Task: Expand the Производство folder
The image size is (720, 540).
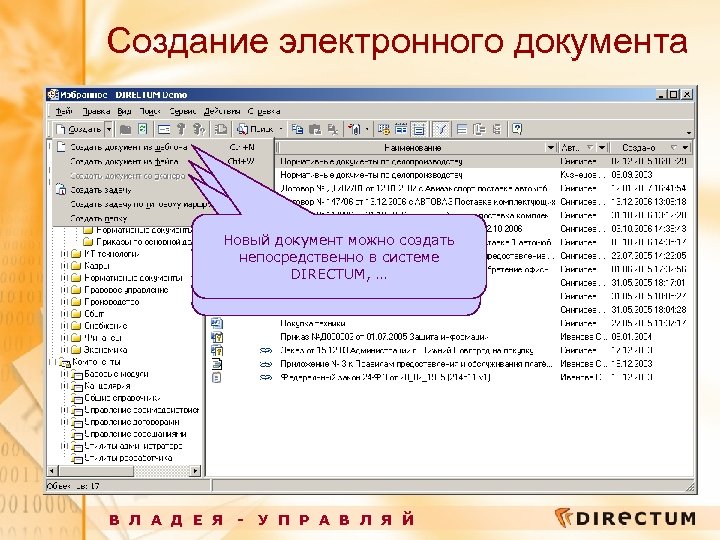Action: pyautogui.click(x=64, y=302)
